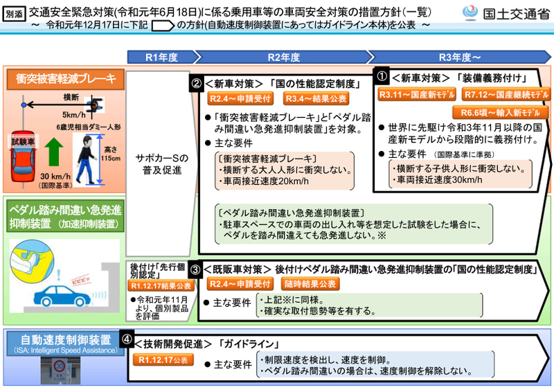Click the (国際基準に準拠) note
The height and width of the screenshot is (392, 554).
[463, 154]
